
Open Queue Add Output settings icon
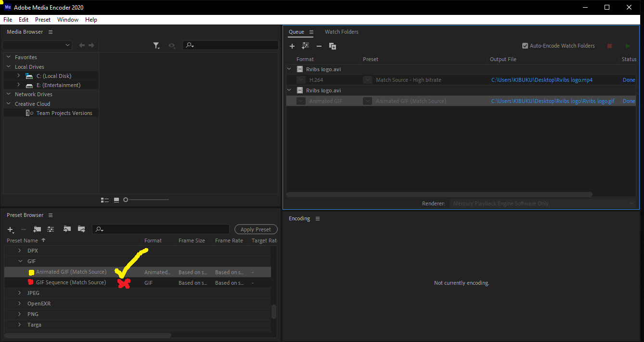(x=305, y=46)
